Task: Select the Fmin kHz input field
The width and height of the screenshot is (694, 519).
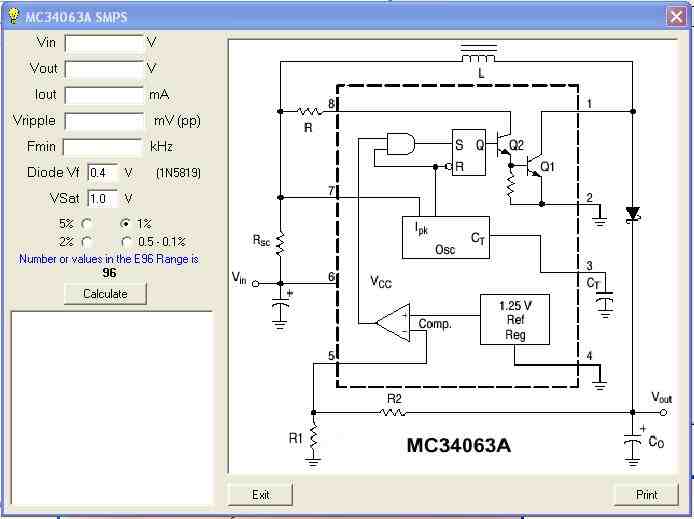Action: pyautogui.click(x=103, y=147)
